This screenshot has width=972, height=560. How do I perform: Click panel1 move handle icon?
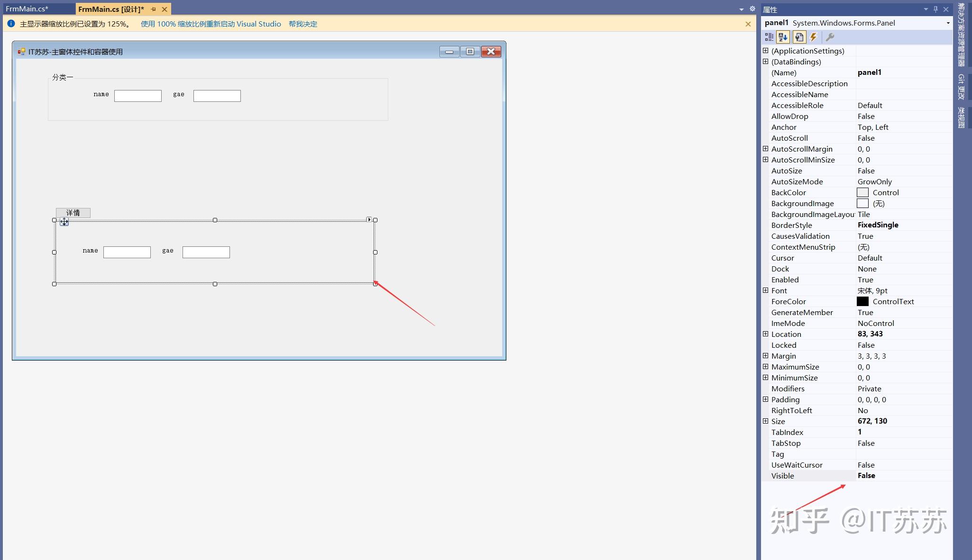point(64,222)
